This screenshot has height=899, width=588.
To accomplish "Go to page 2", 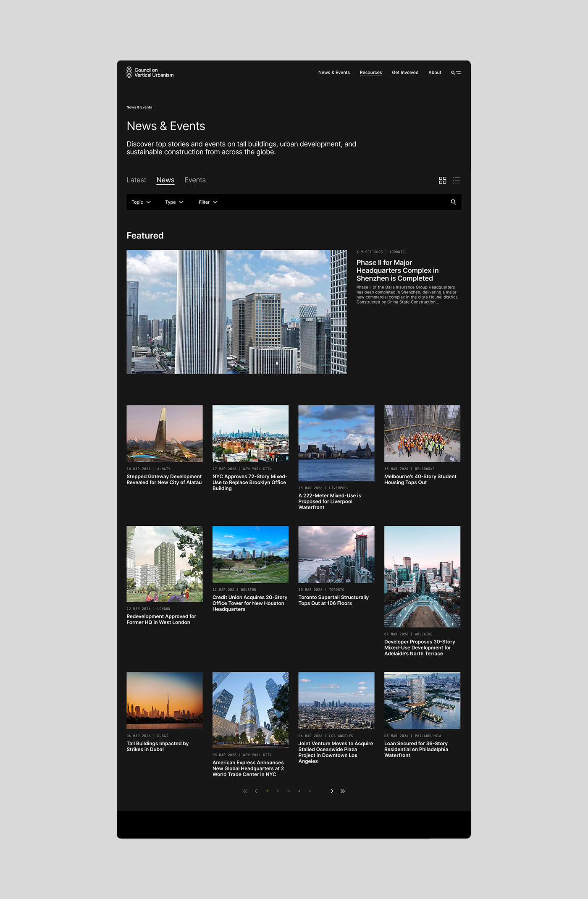I will [x=278, y=791].
